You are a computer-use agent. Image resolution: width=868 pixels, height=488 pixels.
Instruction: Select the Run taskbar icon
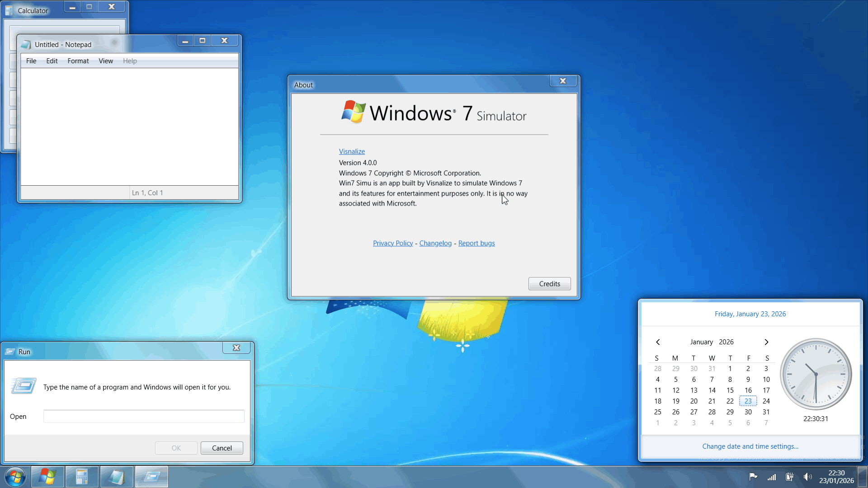coord(151,477)
